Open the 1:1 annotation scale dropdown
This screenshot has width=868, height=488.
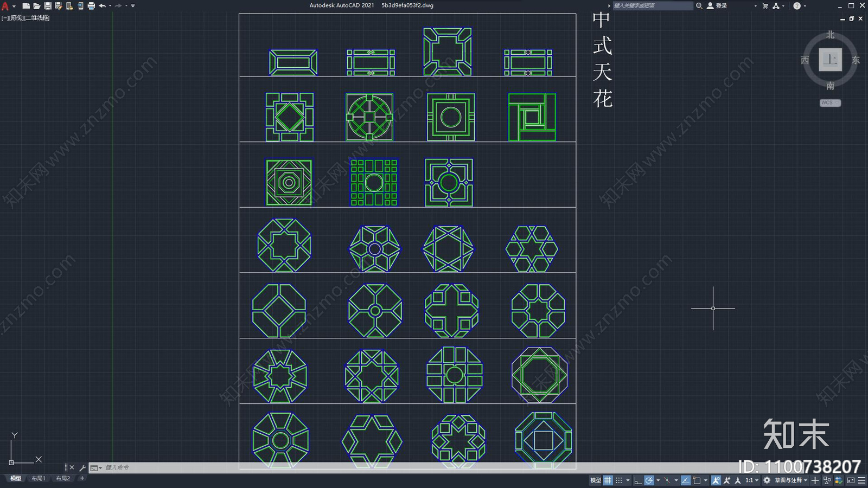point(752,480)
